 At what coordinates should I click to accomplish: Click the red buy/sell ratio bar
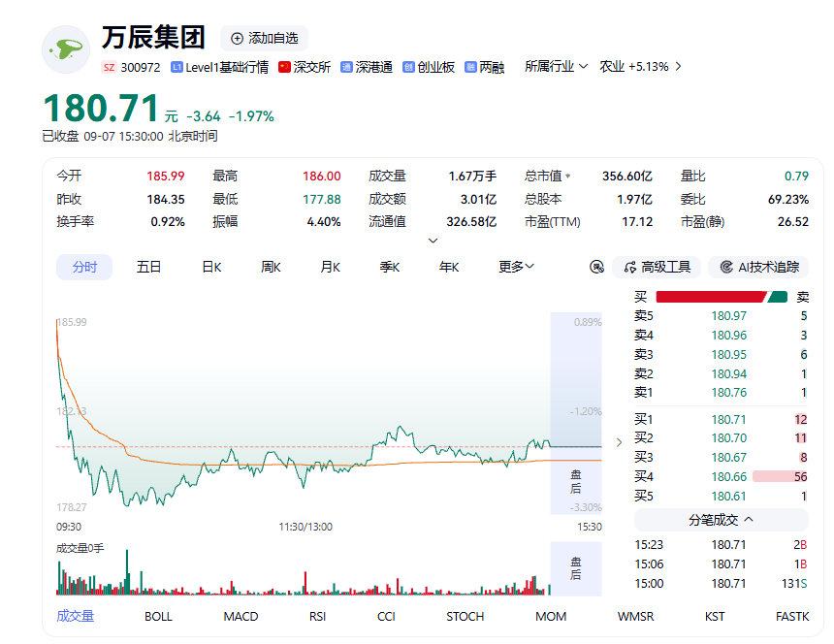(x=711, y=297)
